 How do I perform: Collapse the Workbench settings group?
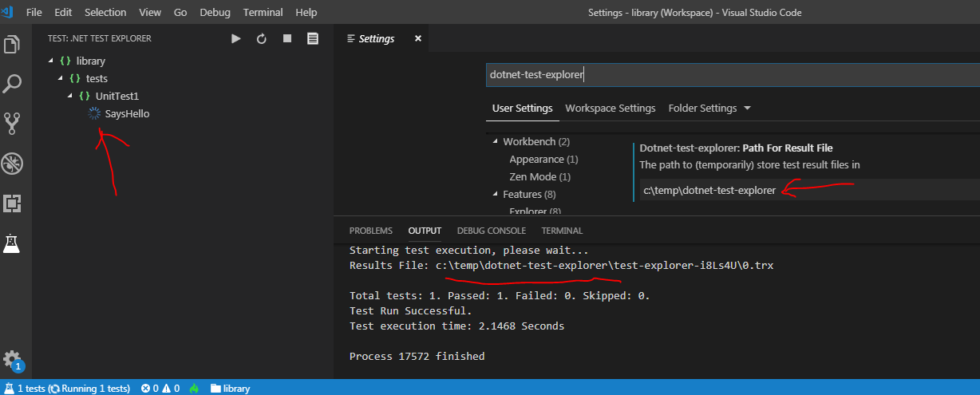point(495,142)
